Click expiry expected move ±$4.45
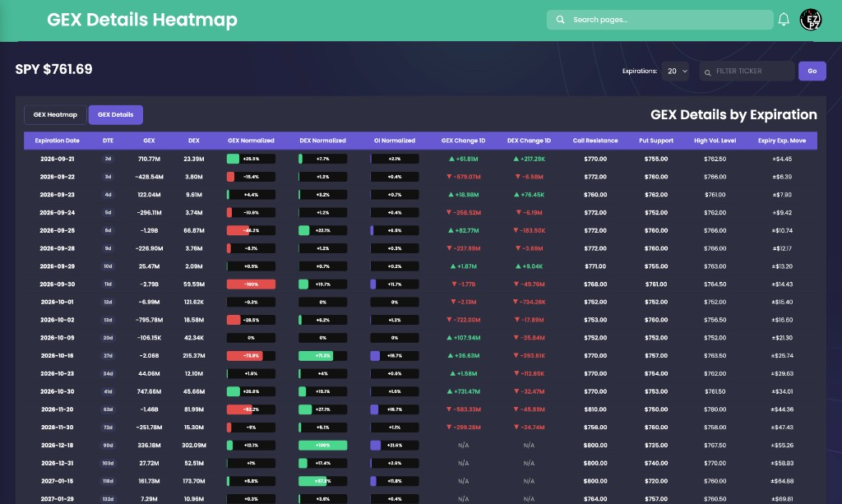This screenshot has width=842, height=504. click(x=782, y=159)
